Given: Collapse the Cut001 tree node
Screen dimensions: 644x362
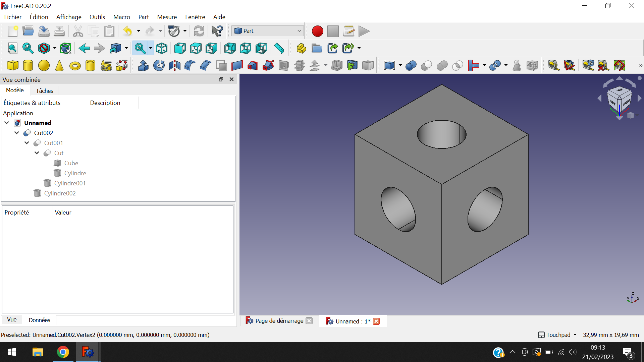Looking at the screenshot, I should [x=27, y=143].
